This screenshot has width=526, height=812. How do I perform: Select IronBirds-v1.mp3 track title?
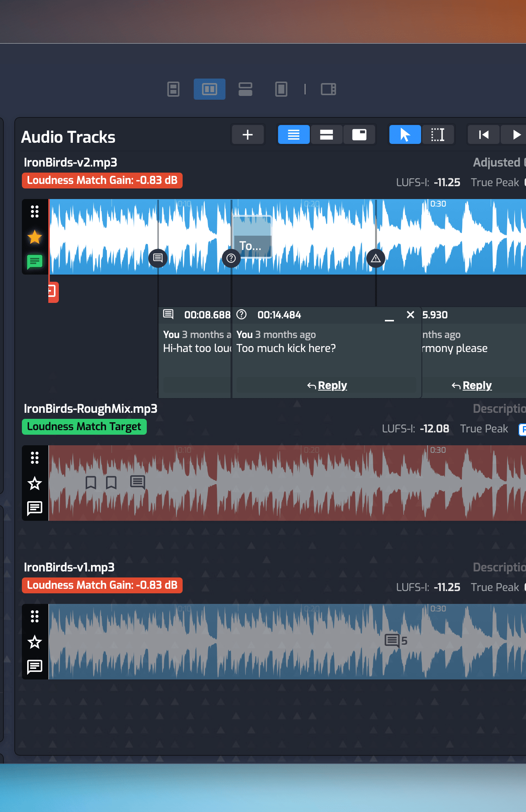69,567
